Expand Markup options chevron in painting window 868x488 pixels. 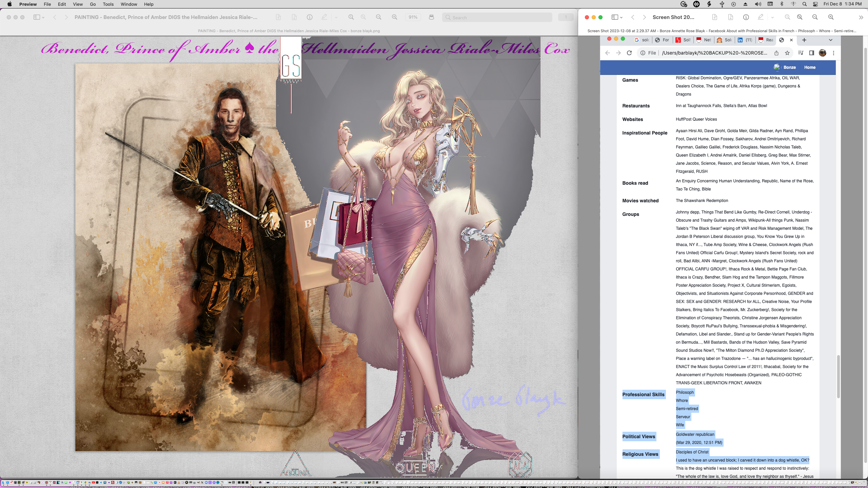click(x=336, y=18)
